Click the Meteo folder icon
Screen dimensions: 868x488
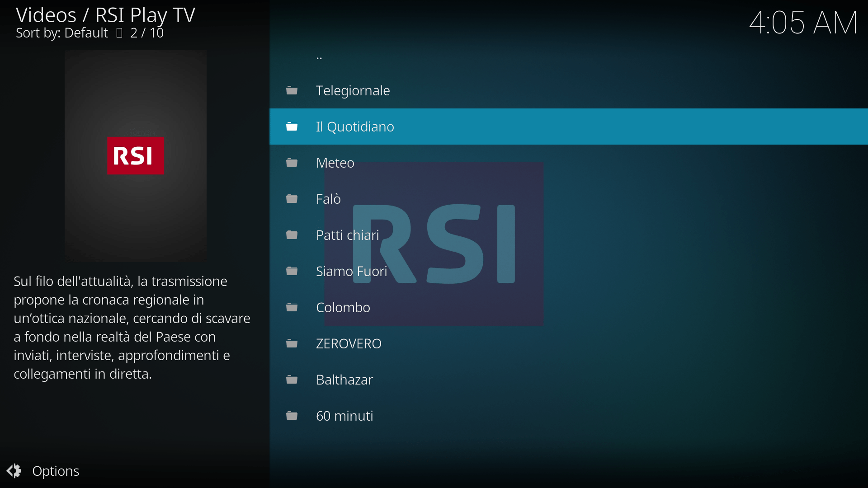292,163
